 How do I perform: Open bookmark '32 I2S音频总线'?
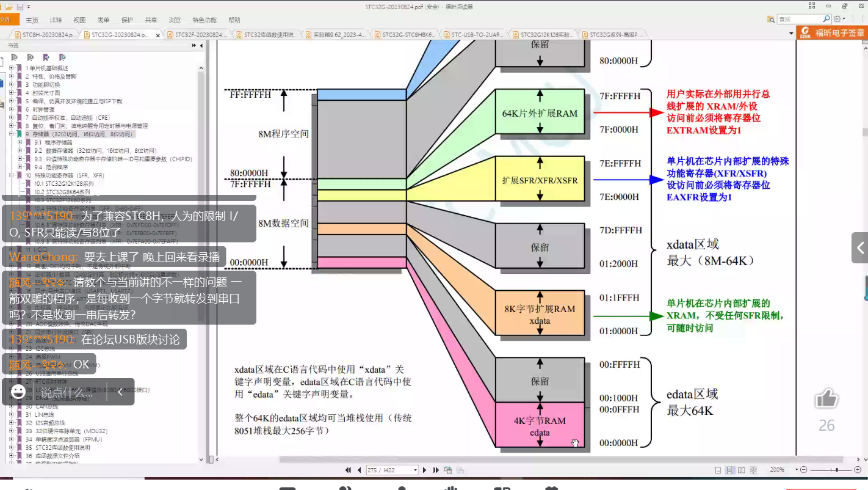point(45,423)
